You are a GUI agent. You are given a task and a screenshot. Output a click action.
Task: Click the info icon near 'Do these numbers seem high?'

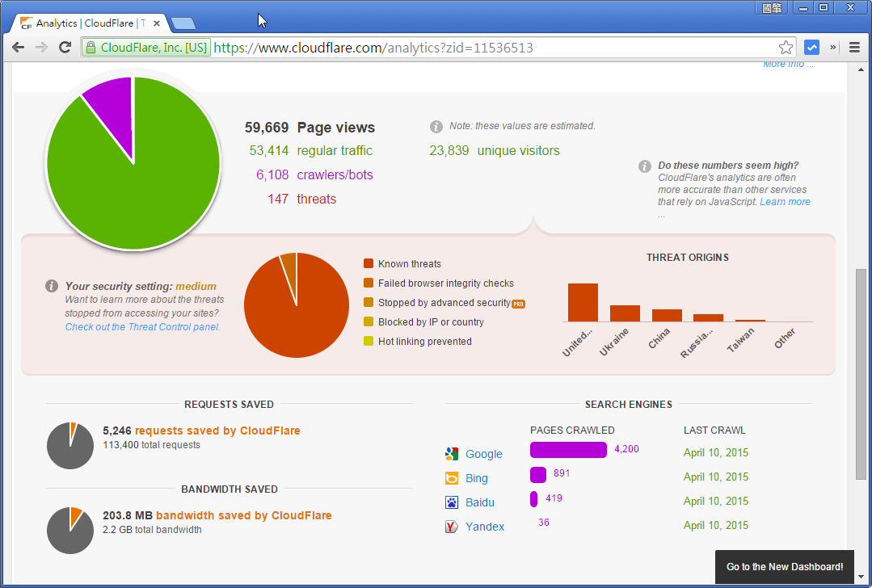644,166
